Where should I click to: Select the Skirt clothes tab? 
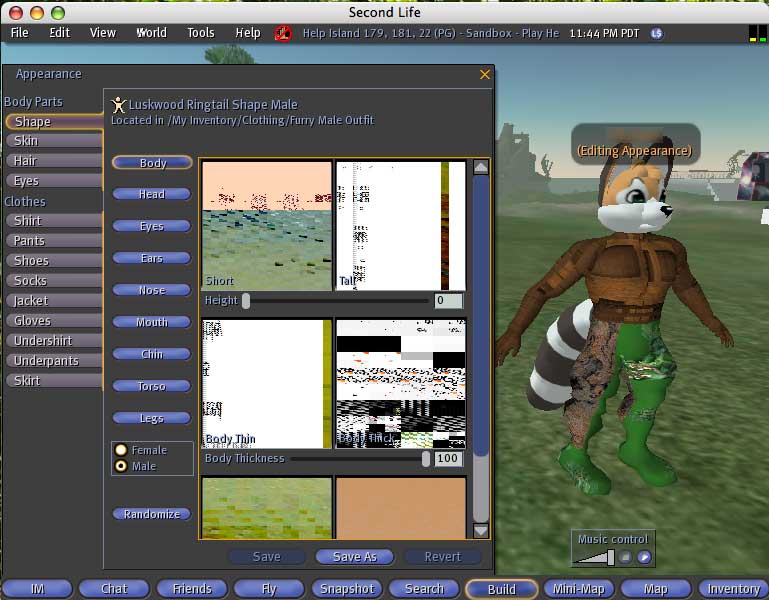(54, 380)
